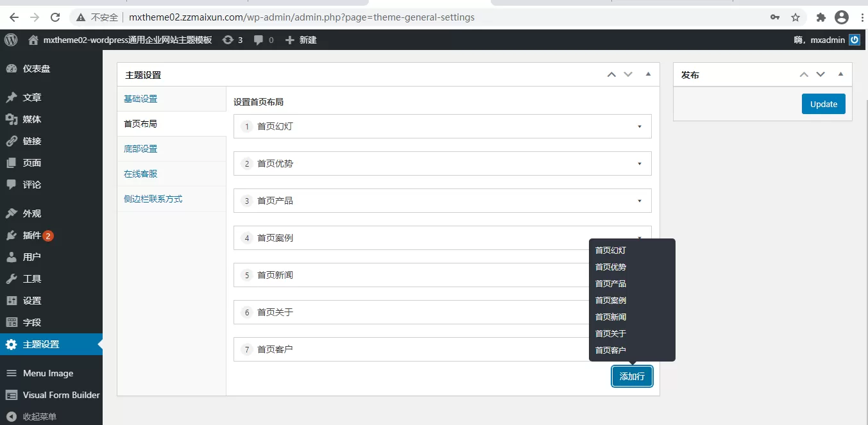Open 插件 in the sidebar menu

tap(32, 235)
